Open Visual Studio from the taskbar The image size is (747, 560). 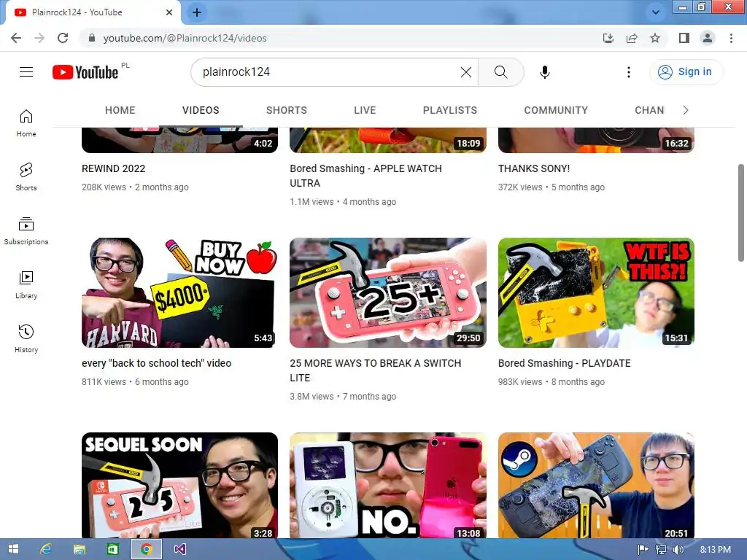pyautogui.click(x=179, y=549)
